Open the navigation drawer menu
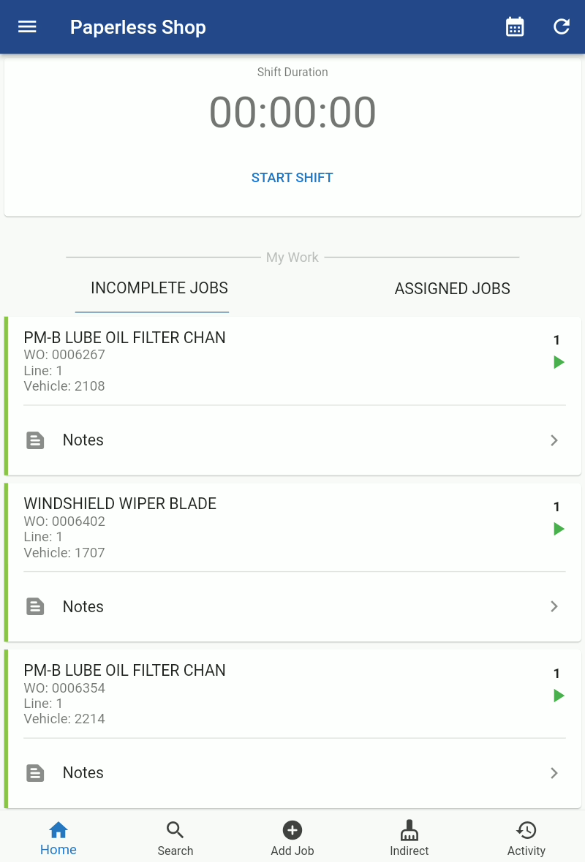Viewport: 585px width, 862px height. tap(26, 27)
